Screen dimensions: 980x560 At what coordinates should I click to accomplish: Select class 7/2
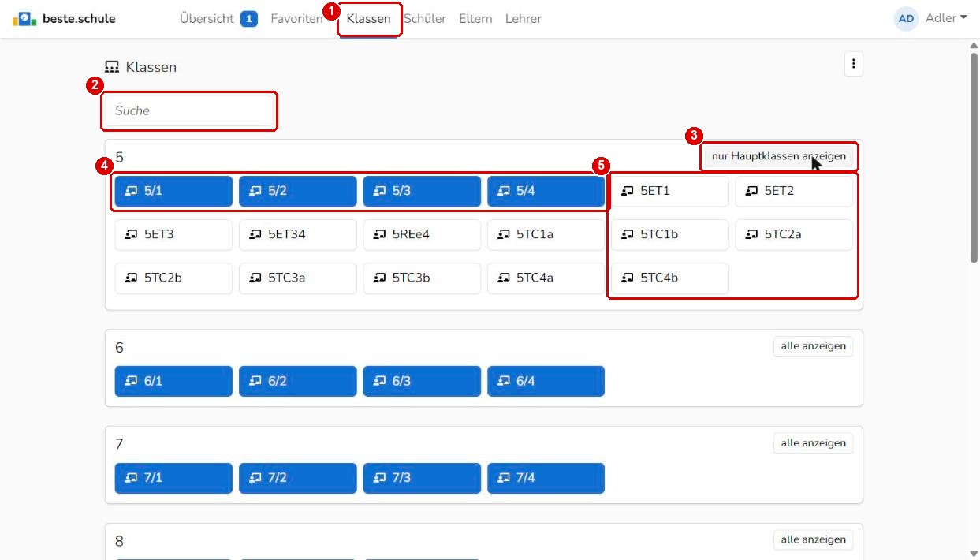point(297,479)
